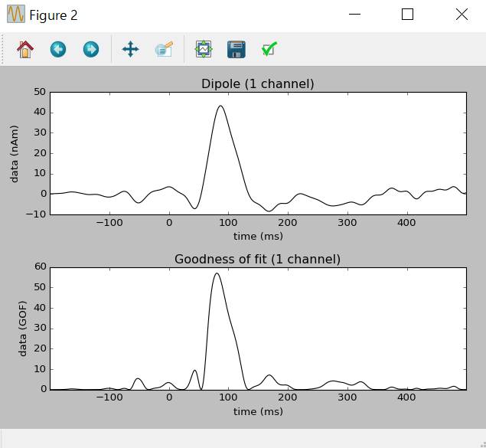Image resolution: width=486 pixels, height=448 pixels.
Task: Minimize the Figure 2 window
Action: click(x=354, y=15)
